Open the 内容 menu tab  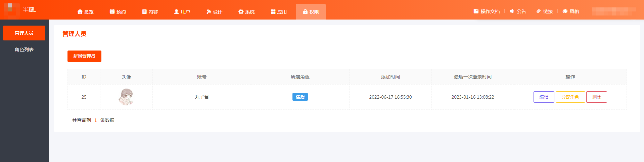click(x=150, y=11)
